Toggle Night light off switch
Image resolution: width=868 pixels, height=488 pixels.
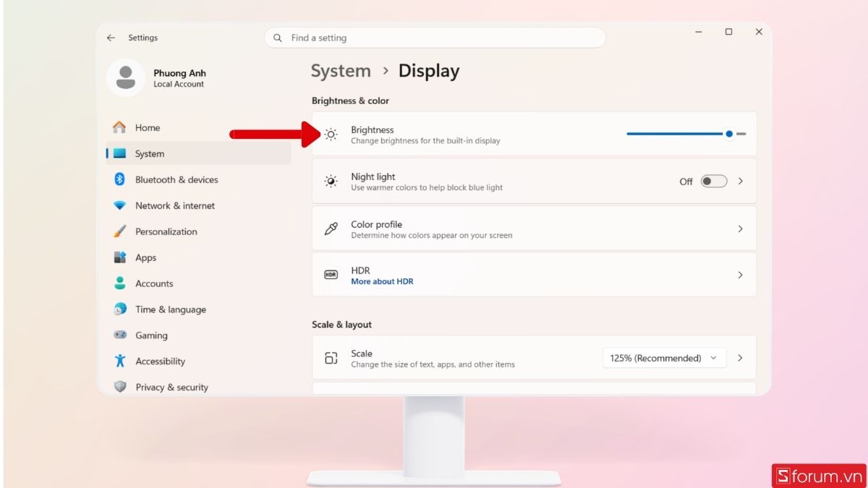[713, 181]
